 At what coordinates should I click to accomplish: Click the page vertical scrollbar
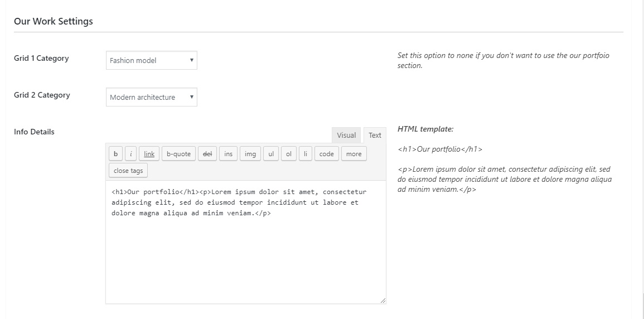[642, 159]
